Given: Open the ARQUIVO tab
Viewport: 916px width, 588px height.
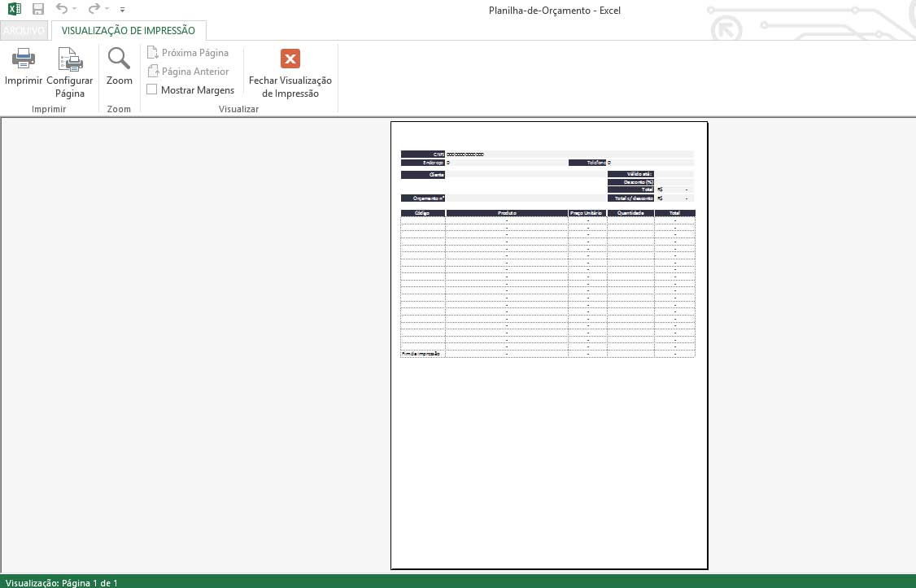Looking at the screenshot, I should point(24,31).
